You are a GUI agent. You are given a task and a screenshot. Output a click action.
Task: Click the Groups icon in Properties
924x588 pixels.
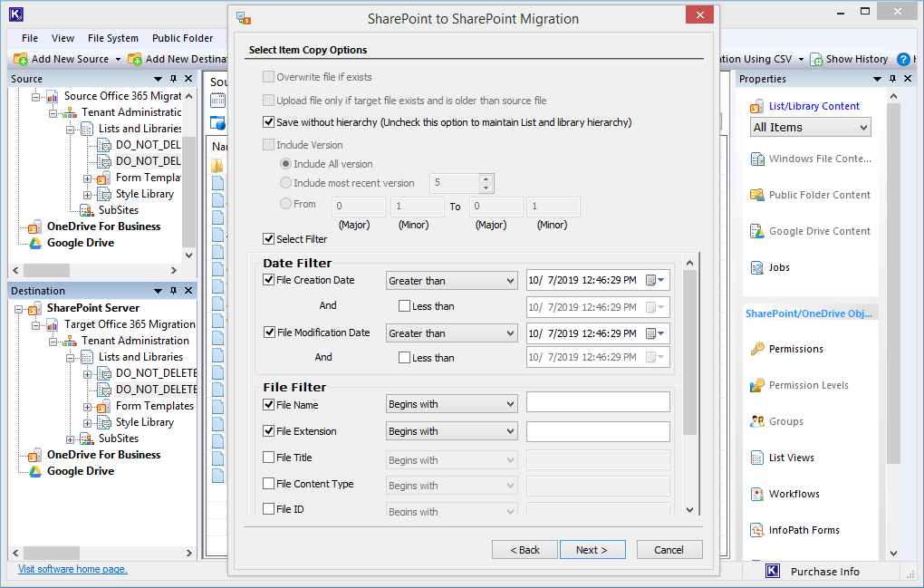[x=756, y=421]
